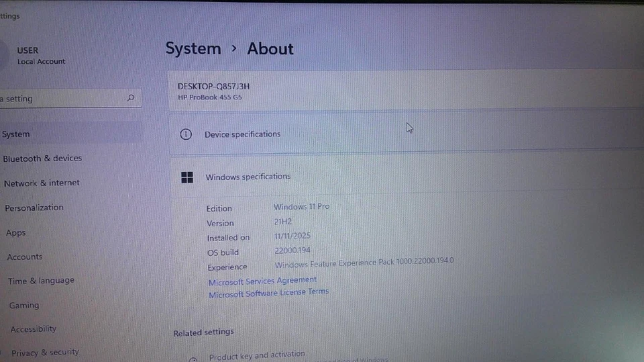Go to Personalization settings
This screenshot has height=362, width=644.
(34, 208)
